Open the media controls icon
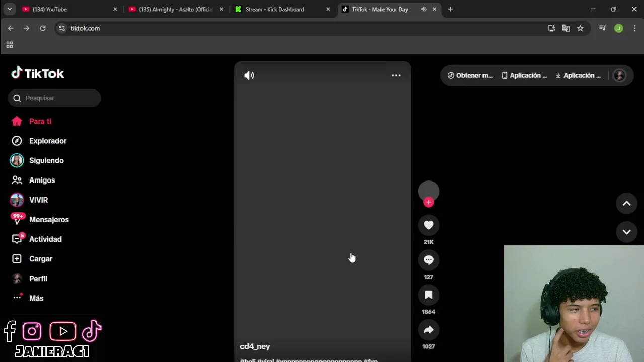Screen dimensions: 644x362 pos(603,28)
